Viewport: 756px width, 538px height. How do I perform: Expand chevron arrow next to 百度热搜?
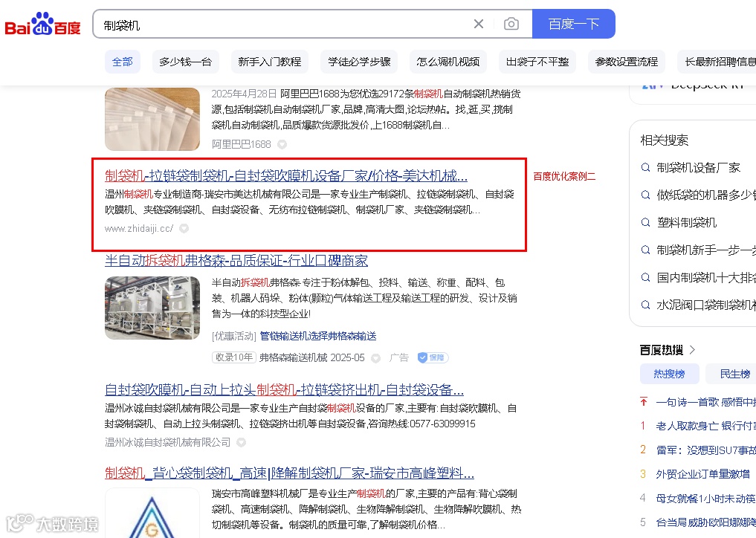tap(692, 350)
